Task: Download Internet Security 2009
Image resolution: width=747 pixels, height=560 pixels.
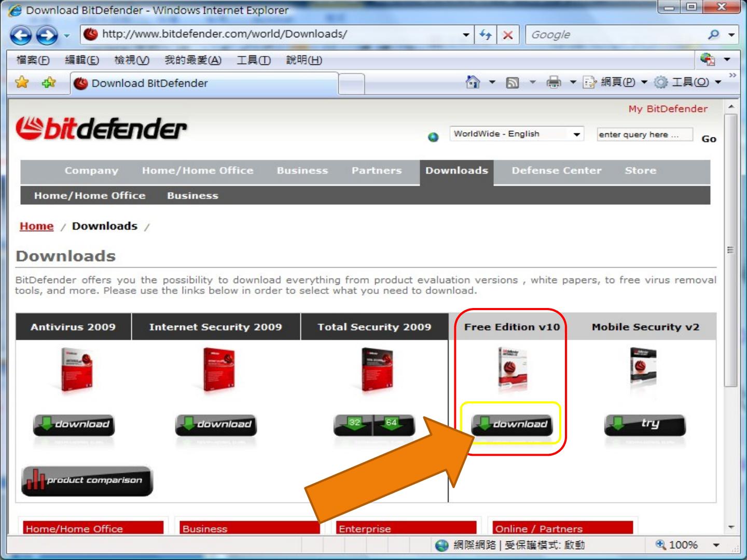Action: pos(216,425)
